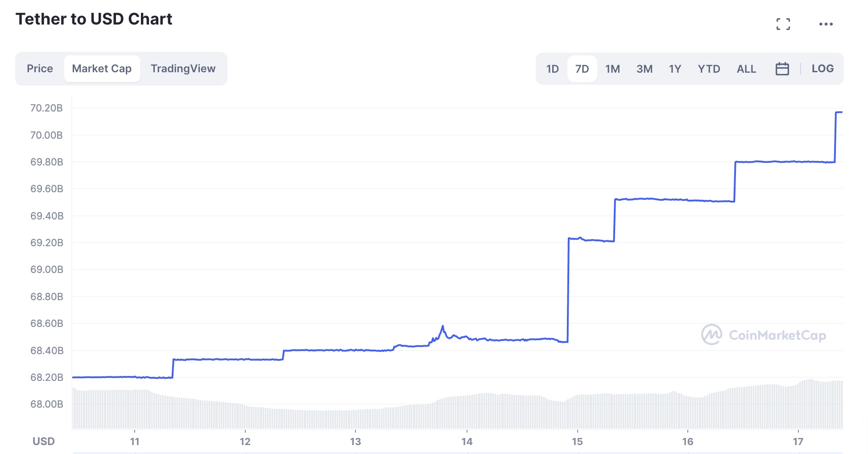Click the 15 date marker on x-axis
This screenshot has width=868, height=454.
[577, 442]
